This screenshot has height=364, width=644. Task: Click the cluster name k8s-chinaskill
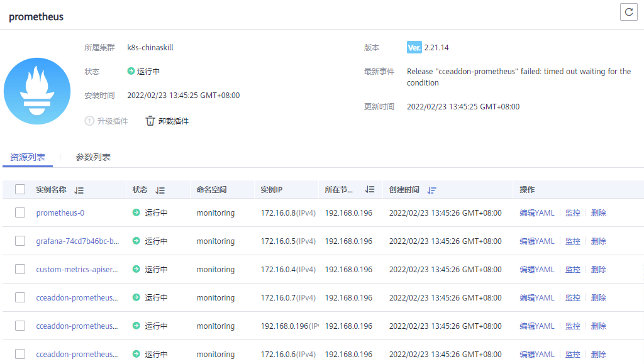(150, 48)
